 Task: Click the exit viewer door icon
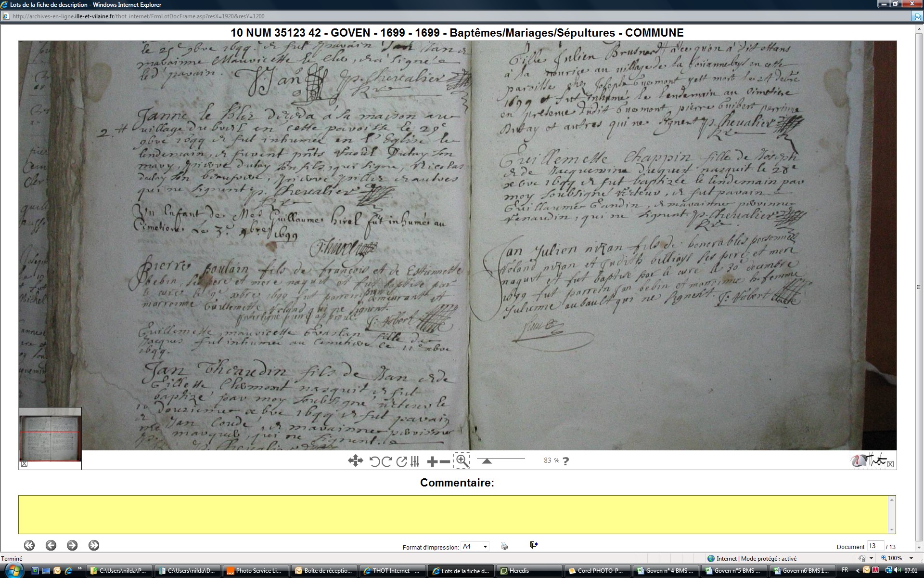[x=533, y=545]
